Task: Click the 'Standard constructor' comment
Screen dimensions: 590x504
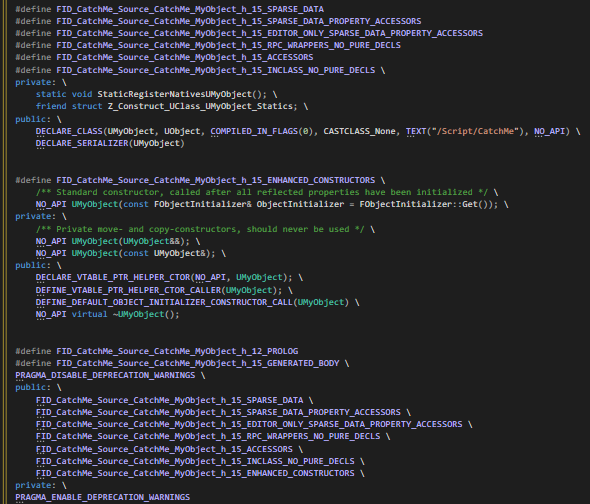Action: (262, 192)
